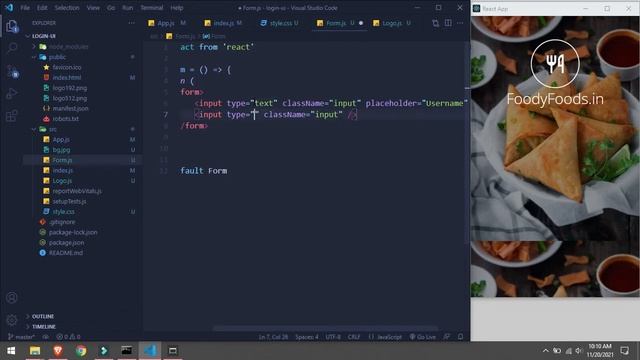Open favicon.ico in explorer
The height and width of the screenshot is (360, 640).
click(x=67, y=67)
